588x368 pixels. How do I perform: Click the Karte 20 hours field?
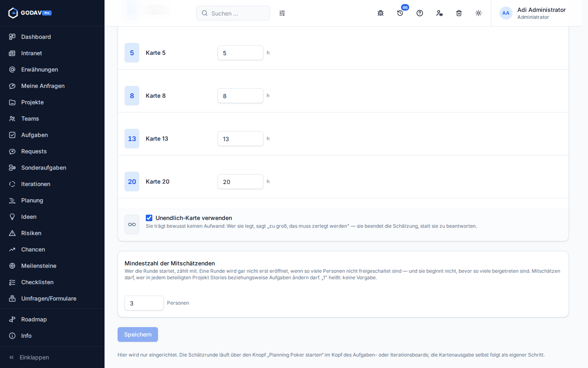(x=241, y=182)
